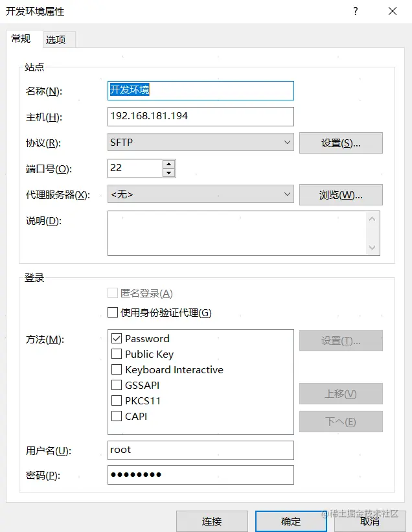Toggle 使用身份验证代理 checkbox
Viewport: 412px width, 532px height.
[x=113, y=312]
